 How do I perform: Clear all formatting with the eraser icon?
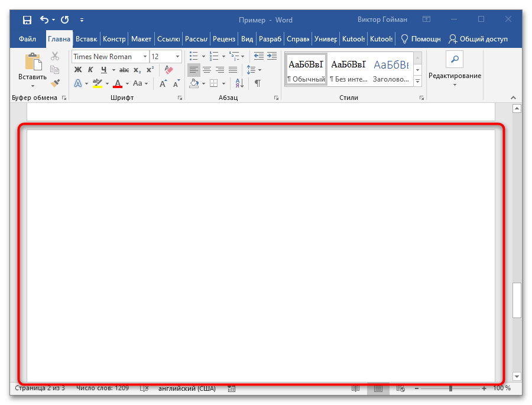pyautogui.click(x=168, y=70)
